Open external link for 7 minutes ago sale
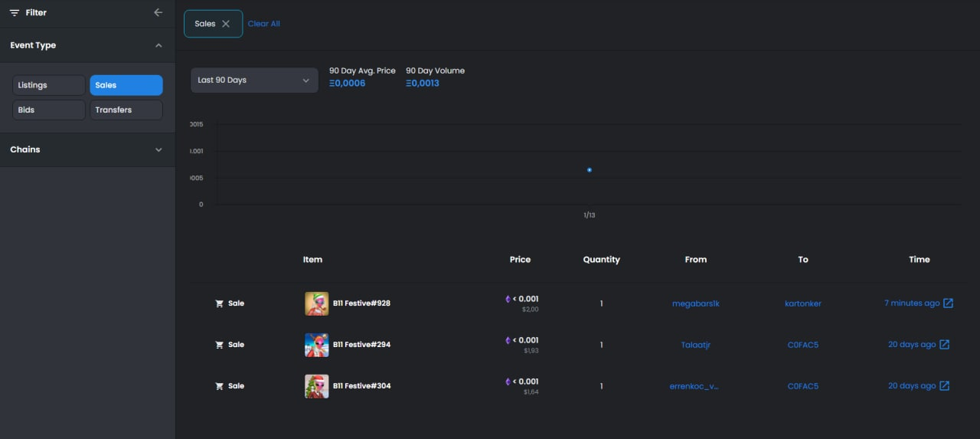Screen dimensions: 980x439 click(x=948, y=303)
